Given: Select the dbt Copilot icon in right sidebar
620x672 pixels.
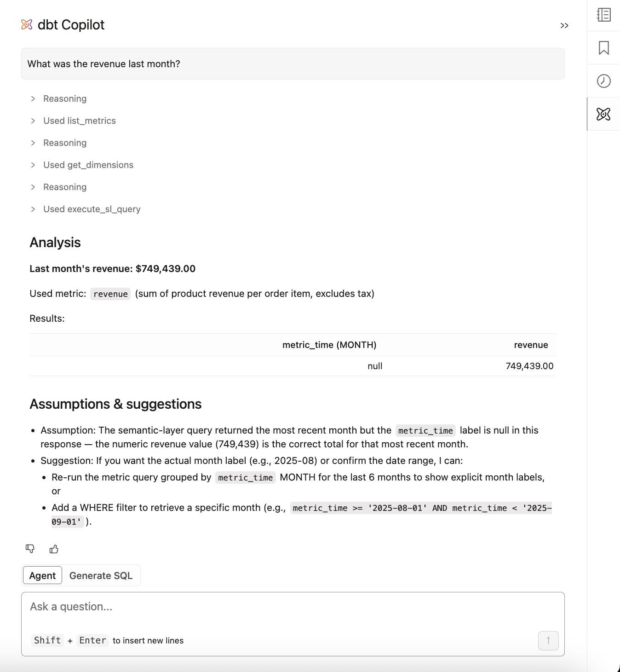Looking at the screenshot, I should click(603, 114).
